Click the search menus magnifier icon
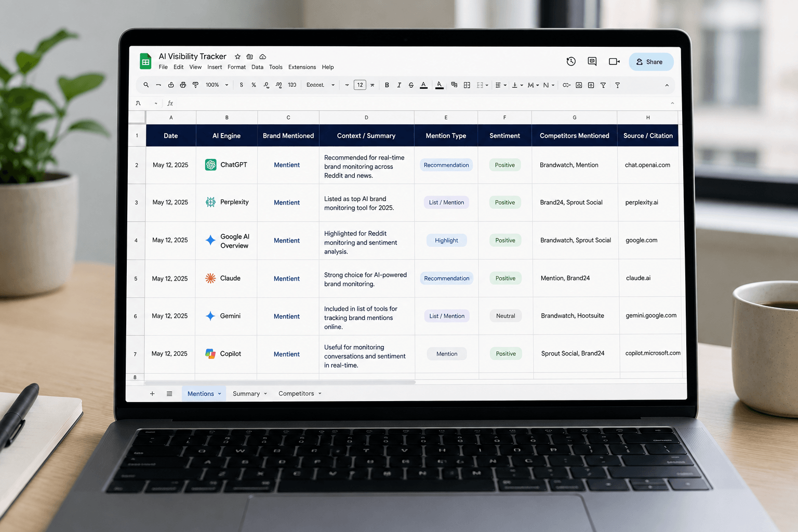This screenshot has width=798, height=532. point(146,85)
